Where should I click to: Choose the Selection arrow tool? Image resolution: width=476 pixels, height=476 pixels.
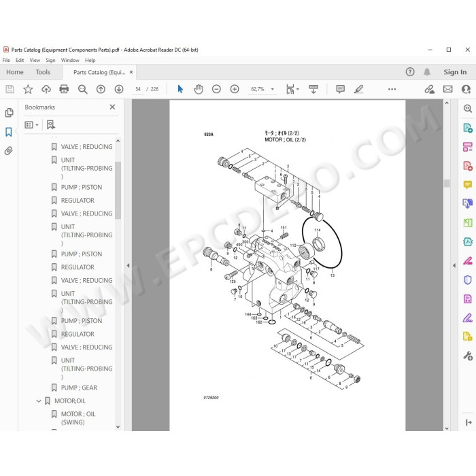click(180, 89)
